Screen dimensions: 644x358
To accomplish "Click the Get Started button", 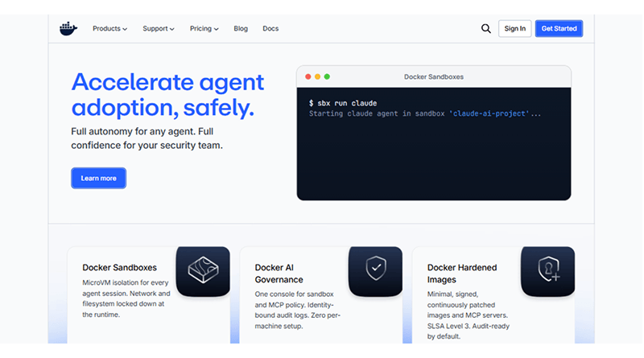I will pyautogui.click(x=559, y=28).
